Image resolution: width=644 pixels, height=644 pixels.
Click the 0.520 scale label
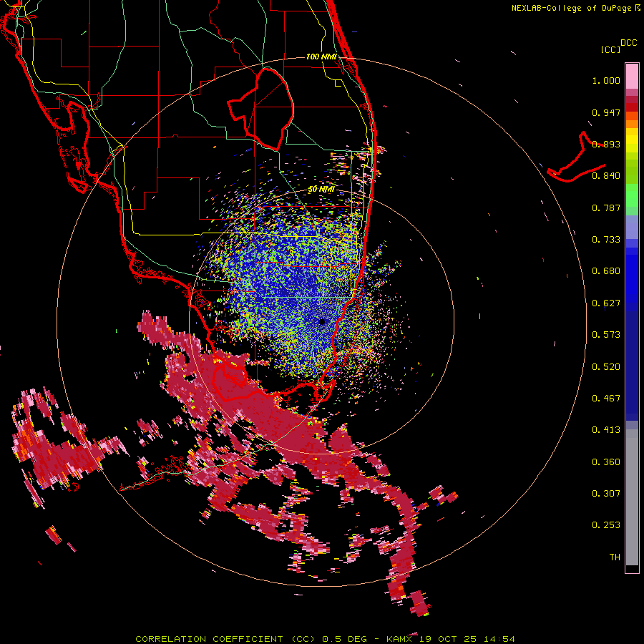pyautogui.click(x=606, y=367)
